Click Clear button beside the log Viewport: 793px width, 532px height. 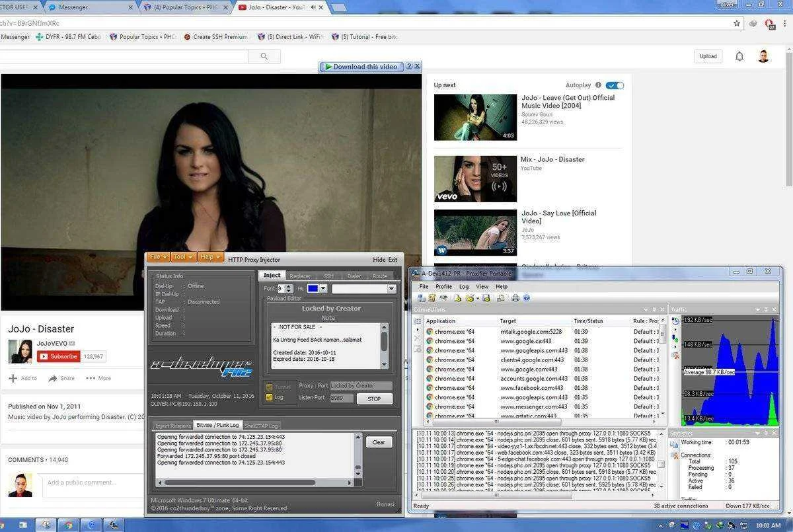click(x=379, y=442)
